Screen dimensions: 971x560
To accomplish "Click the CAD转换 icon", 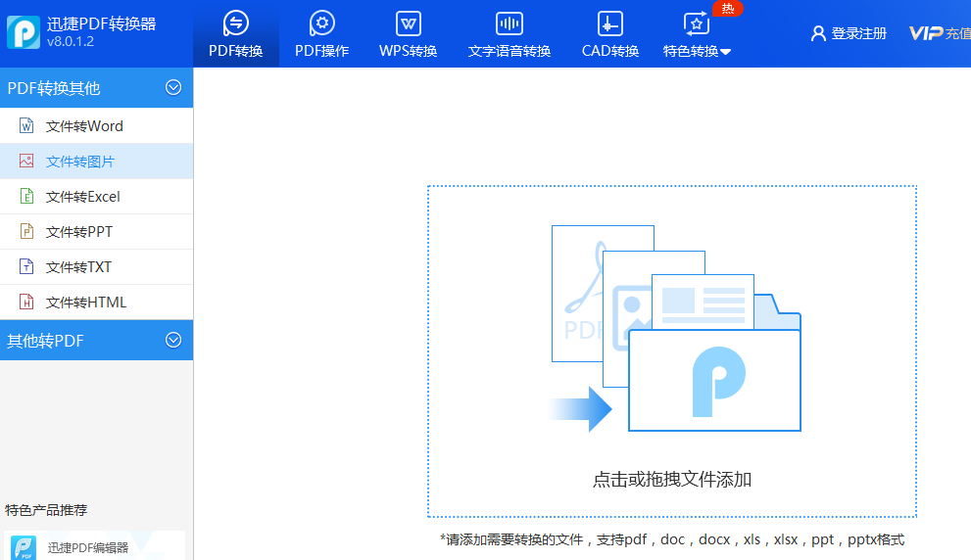I will click(610, 23).
